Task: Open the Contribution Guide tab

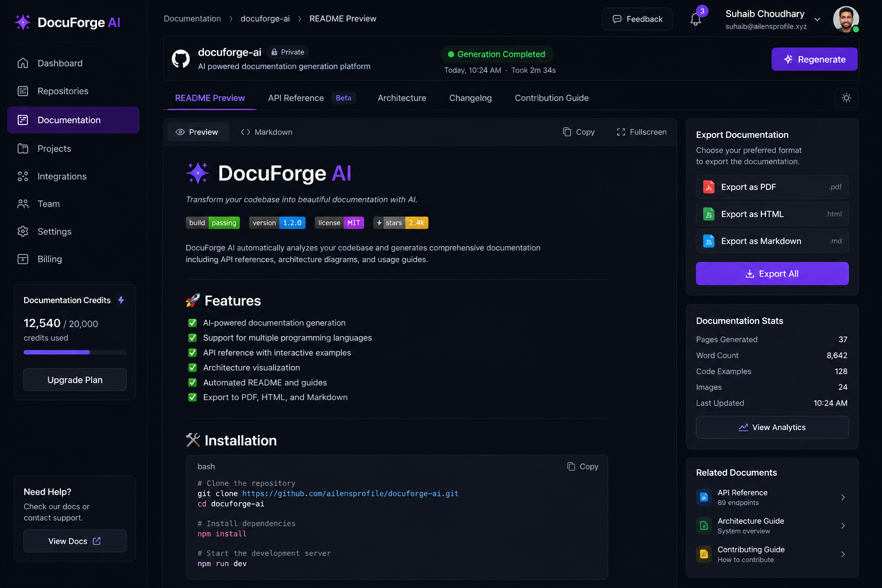Action: [552, 98]
